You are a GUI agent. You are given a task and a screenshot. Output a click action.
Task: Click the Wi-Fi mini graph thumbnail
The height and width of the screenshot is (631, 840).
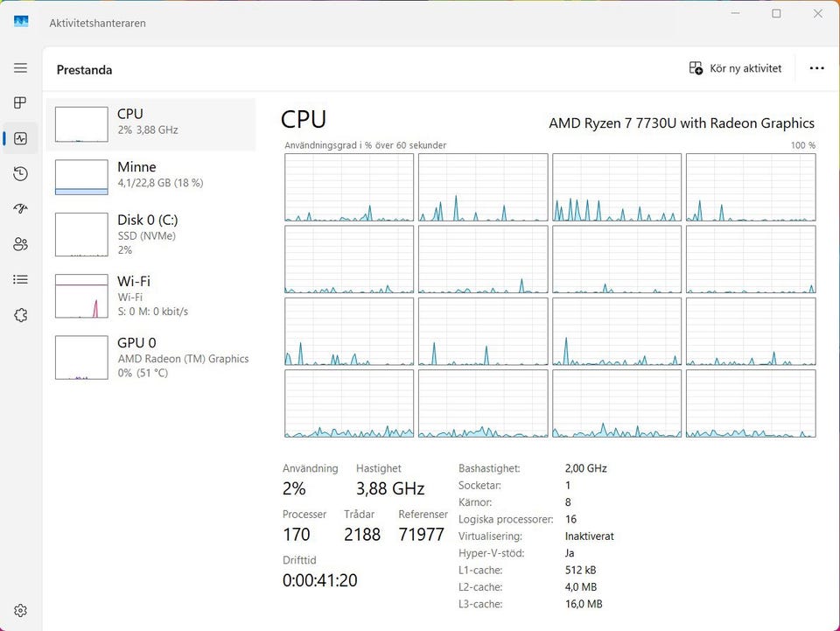[x=81, y=296]
